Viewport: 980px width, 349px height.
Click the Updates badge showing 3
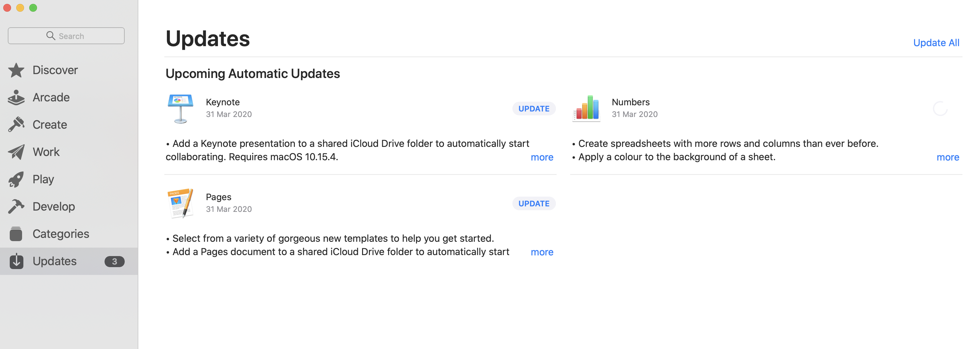pos(115,262)
